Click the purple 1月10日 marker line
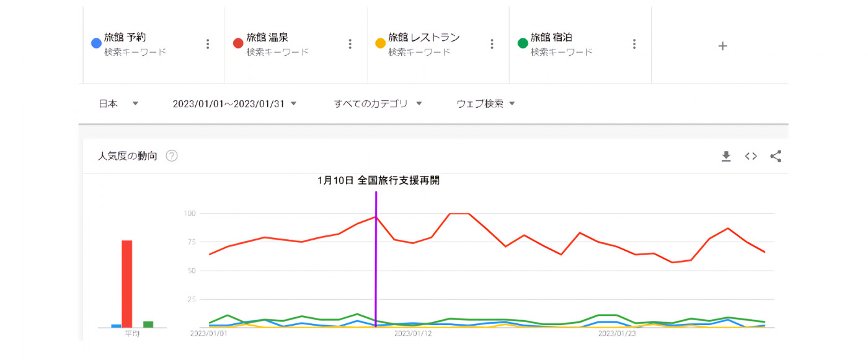This screenshot has height=358, width=868. (x=376, y=260)
